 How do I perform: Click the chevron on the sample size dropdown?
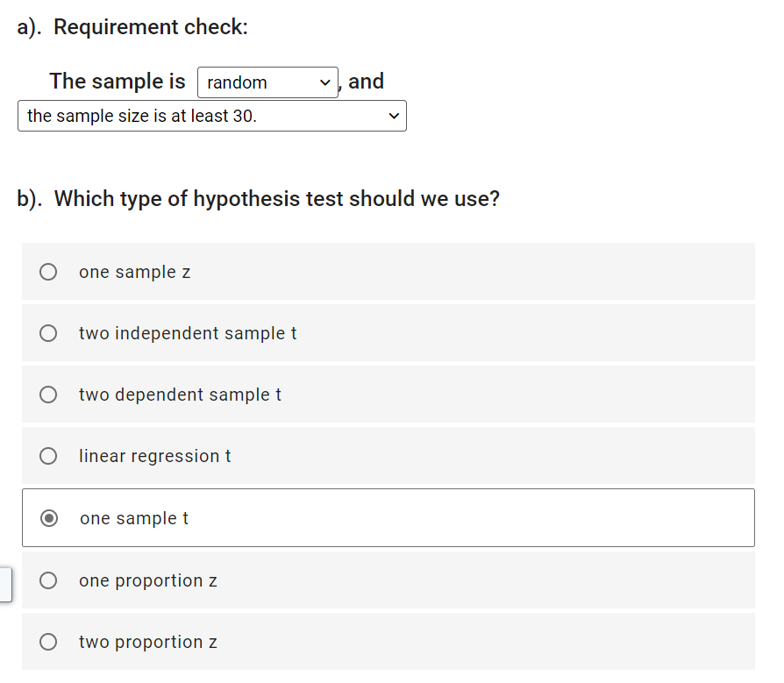tap(394, 116)
